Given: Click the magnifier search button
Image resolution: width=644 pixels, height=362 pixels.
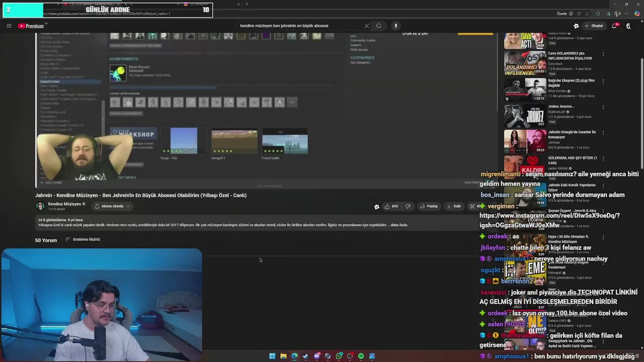Looking at the screenshot, I should (x=379, y=26).
